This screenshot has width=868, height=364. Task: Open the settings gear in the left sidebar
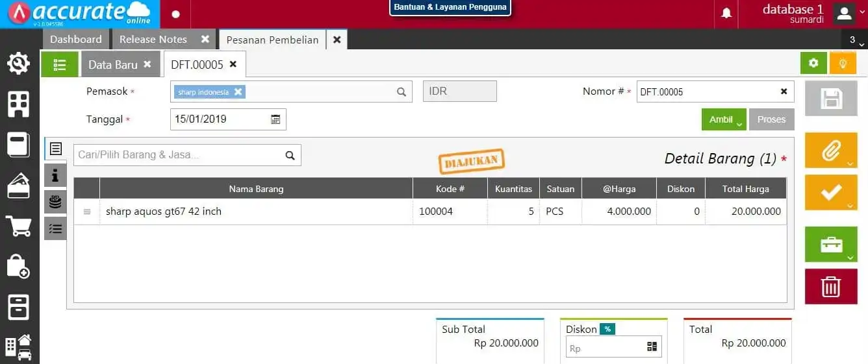(18, 63)
